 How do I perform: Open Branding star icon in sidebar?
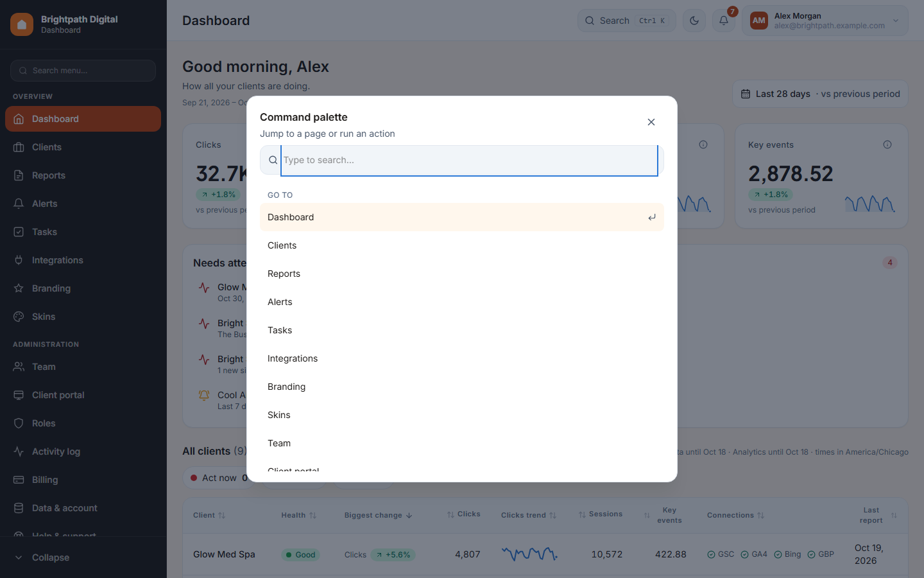[19, 288]
